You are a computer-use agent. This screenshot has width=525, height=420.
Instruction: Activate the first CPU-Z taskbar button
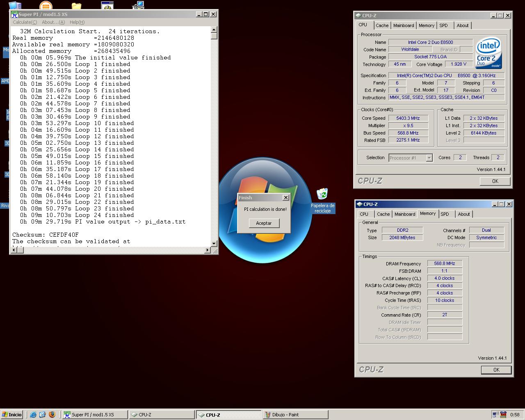tap(162, 415)
